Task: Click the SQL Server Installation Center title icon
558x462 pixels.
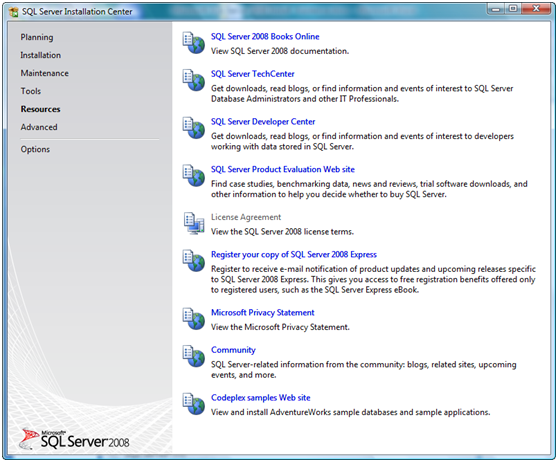Action: coord(14,12)
